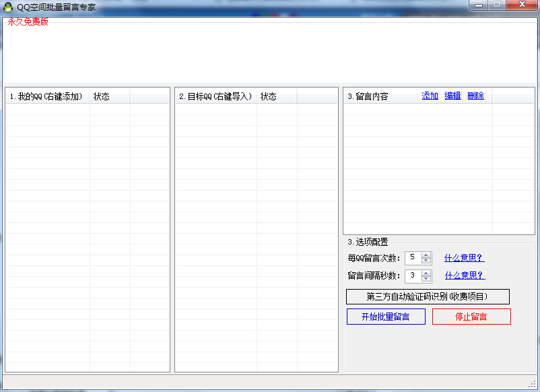The width and height of the screenshot is (540, 392).
Task: Open 什么意思? help beside 每QQ留言次数
Action: [464, 258]
